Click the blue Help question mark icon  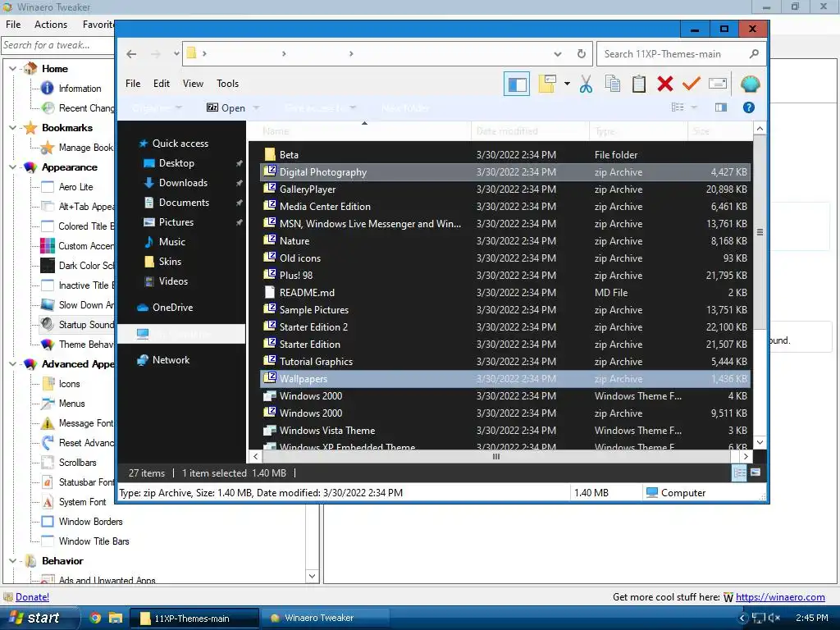click(x=748, y=107)
